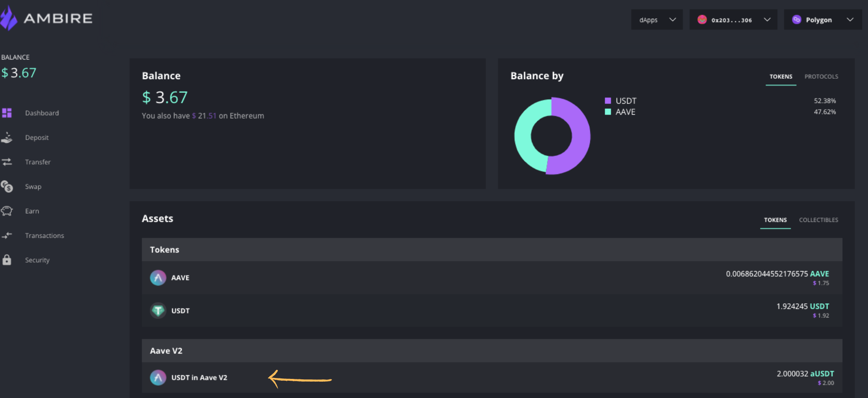Navigate to Earn section
The image size is (868, 398).
[x=32, y=211]
